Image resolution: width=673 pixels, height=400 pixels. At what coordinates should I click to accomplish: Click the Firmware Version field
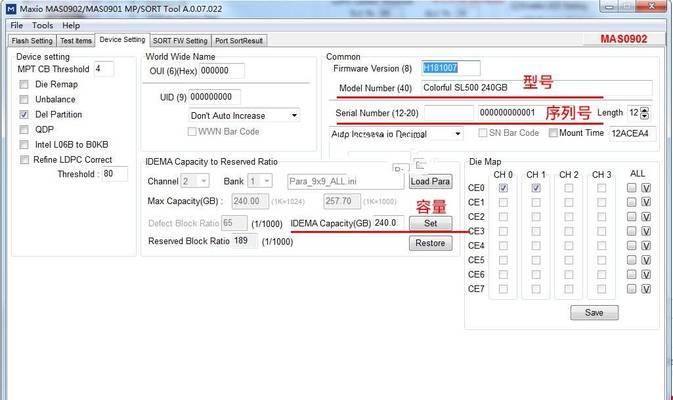click(x=450, y=68)
